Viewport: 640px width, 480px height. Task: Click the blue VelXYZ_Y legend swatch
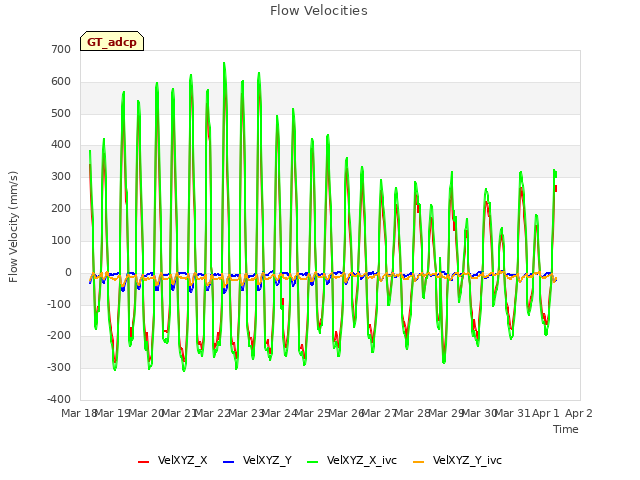coord(229,462)
